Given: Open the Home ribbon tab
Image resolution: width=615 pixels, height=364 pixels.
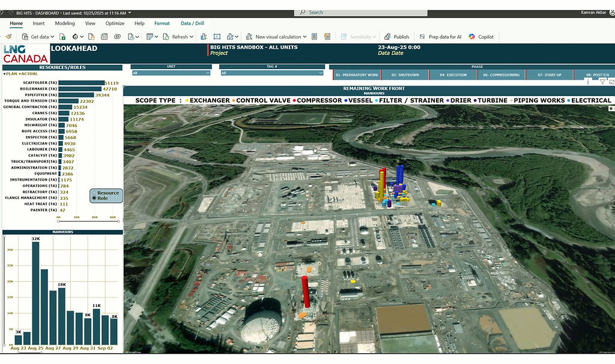Looking at the screenshot, I should click(x=16, y=23).
